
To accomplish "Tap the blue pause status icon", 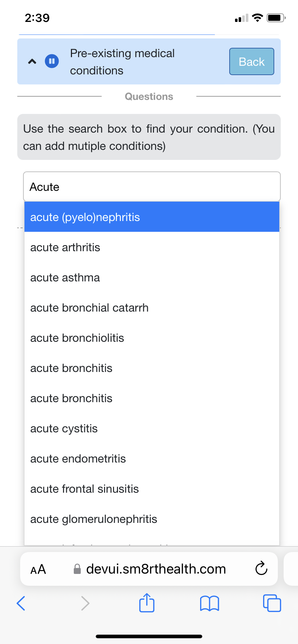I will [x=52, y=61].
